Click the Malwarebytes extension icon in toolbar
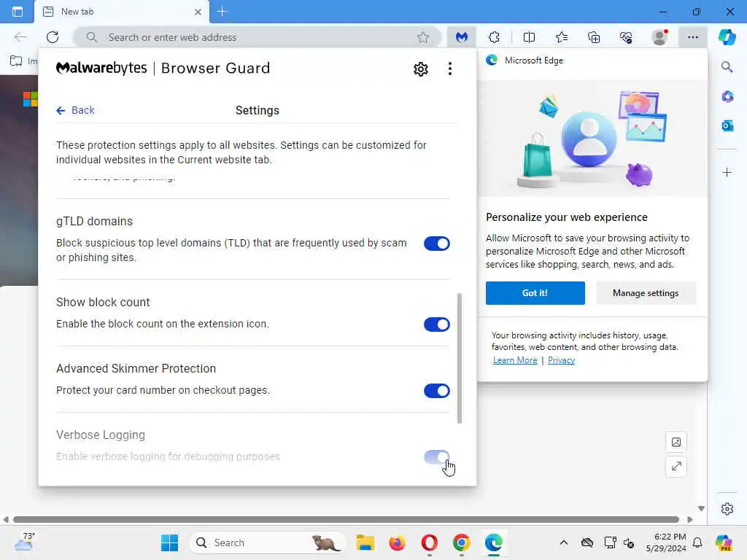The width and height of the screenshot is (747, 560). click(461, 37)
